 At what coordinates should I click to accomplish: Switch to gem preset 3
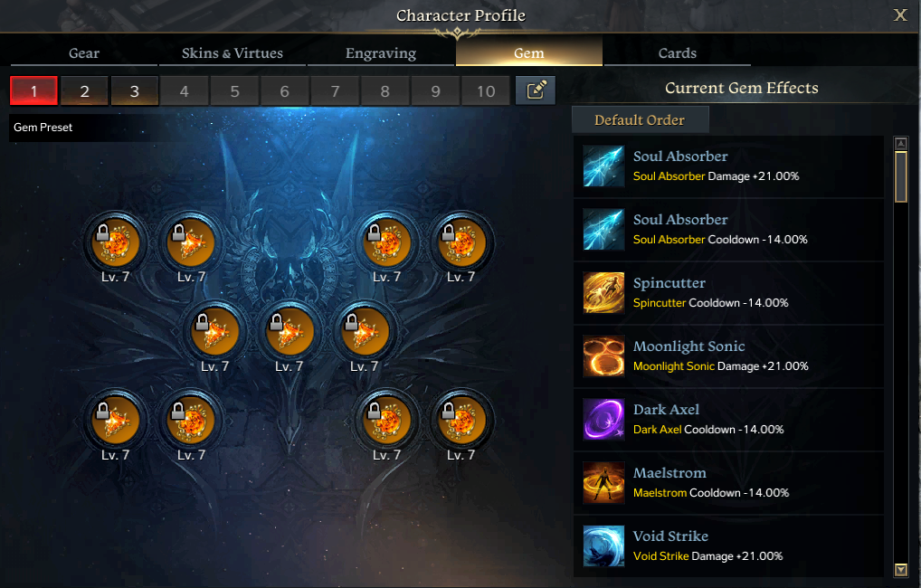tap(135, 91)
